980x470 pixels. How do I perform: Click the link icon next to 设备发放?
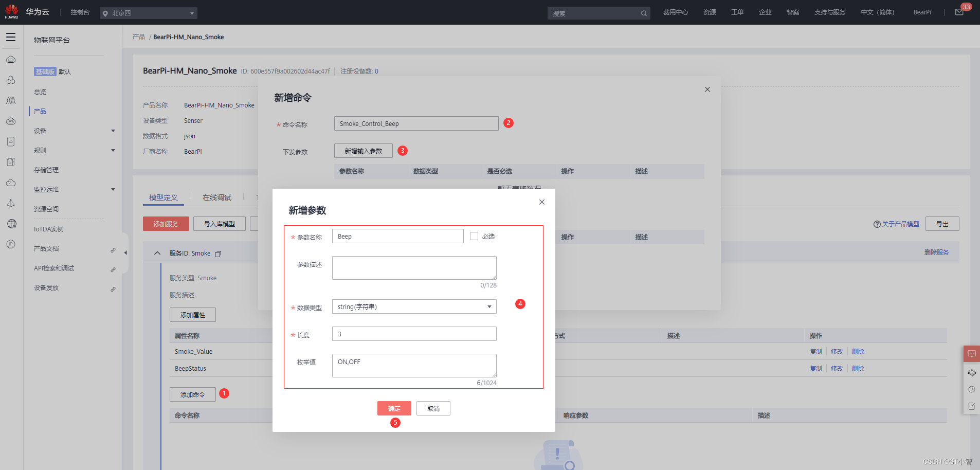coord(113,289)
